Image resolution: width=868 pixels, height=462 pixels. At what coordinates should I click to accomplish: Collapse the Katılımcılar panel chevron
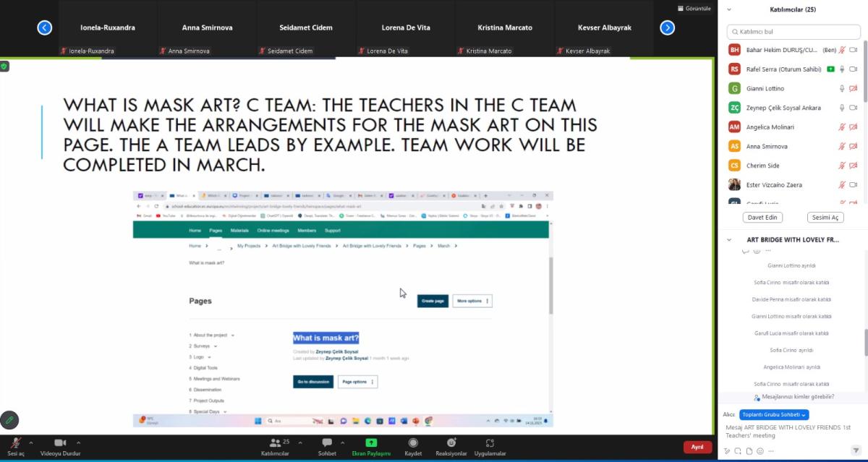tap(729, 9)
